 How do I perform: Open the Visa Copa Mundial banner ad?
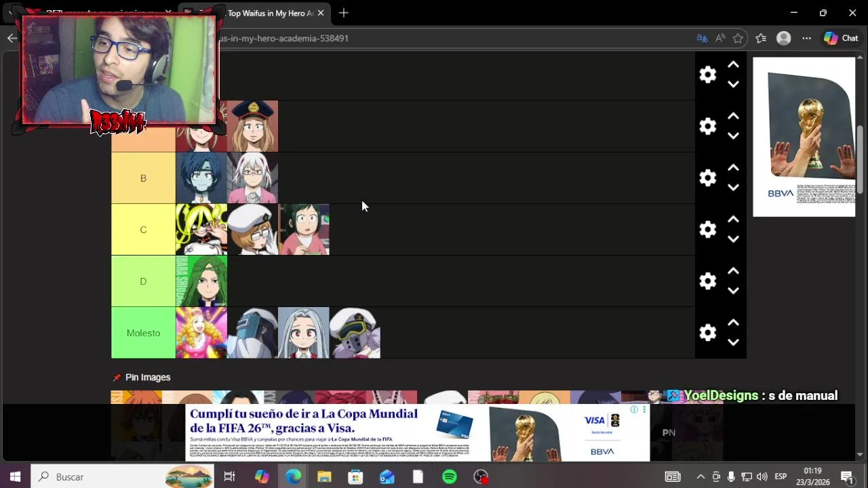(x=418, y=432)
